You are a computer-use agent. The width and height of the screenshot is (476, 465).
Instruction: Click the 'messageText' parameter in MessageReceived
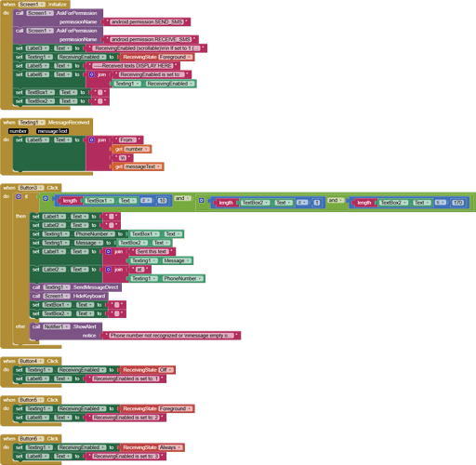coord(52,131)
